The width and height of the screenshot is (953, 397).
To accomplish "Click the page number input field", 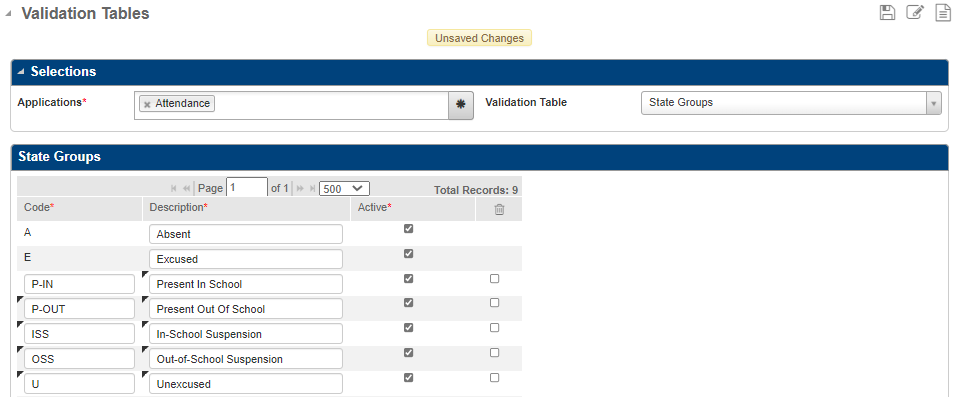I will (x=247, y=188).
